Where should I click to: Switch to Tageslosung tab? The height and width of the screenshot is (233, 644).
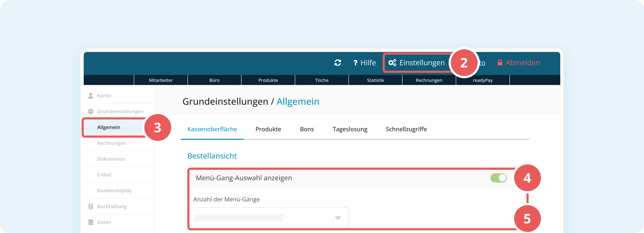coord(350,129)
